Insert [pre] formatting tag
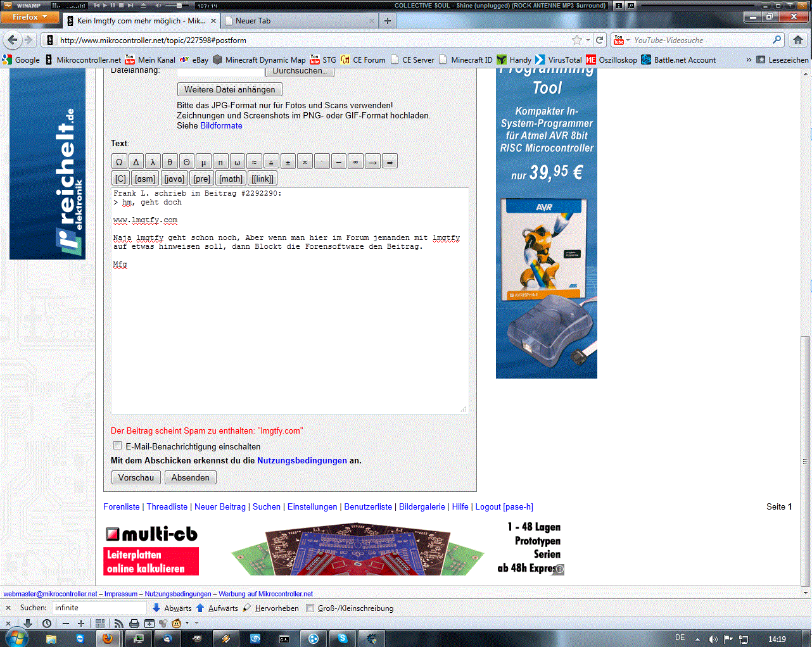812x647 pixels. [x=201, y=179]
